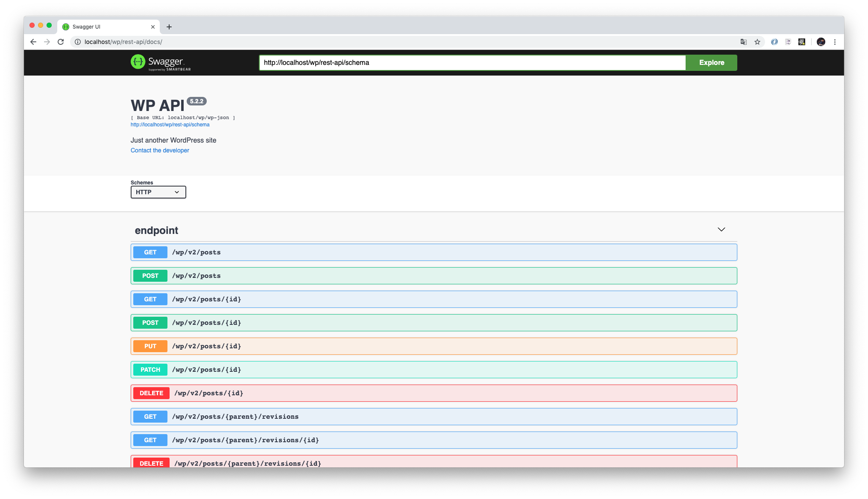
Task: Focus the schema URL input field
Action: [x=472, y=63]
